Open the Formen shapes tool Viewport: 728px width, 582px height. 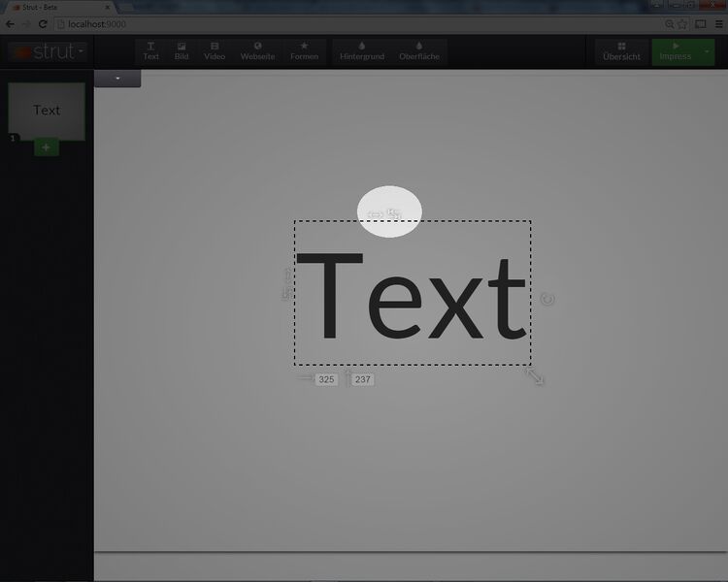[x=304, y=50]
